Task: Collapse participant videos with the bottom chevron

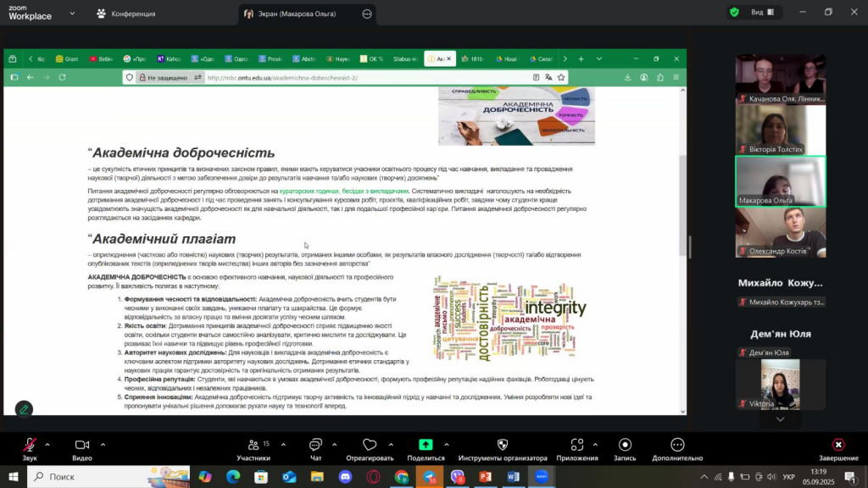Action: (779, 417)
